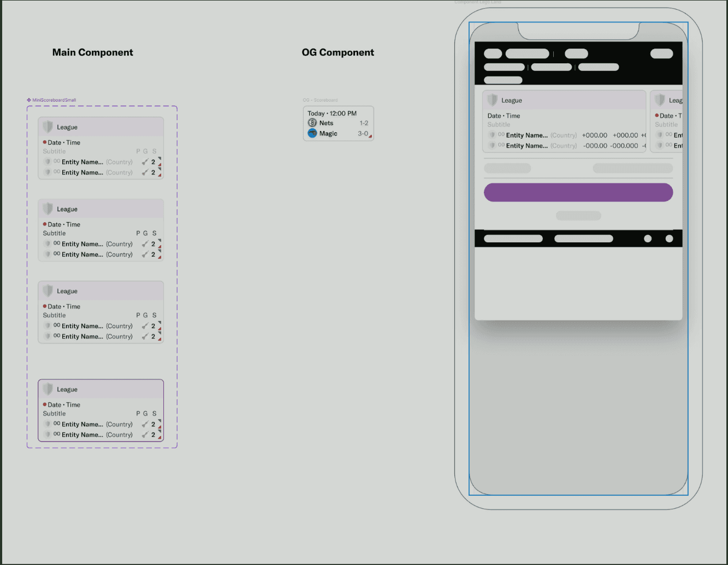Click the -000.00 value in phone card
This screenshot has width=728, height=565.
595,146
